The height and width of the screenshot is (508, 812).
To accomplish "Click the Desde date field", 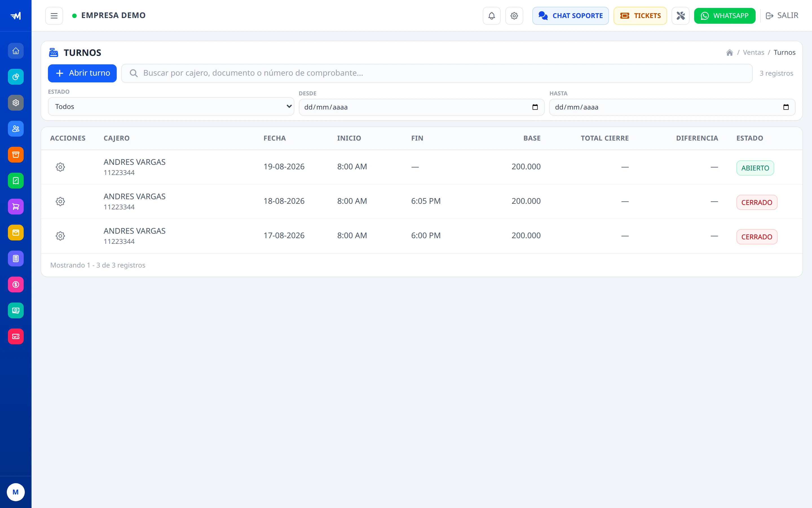I will pos(422,107).
